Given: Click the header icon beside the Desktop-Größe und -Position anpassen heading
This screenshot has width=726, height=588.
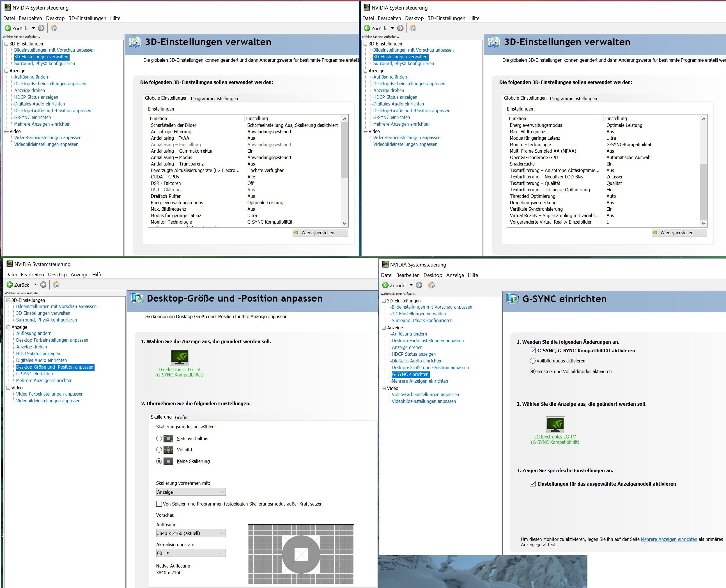Looking at the screenshot, I should point(137,298).
